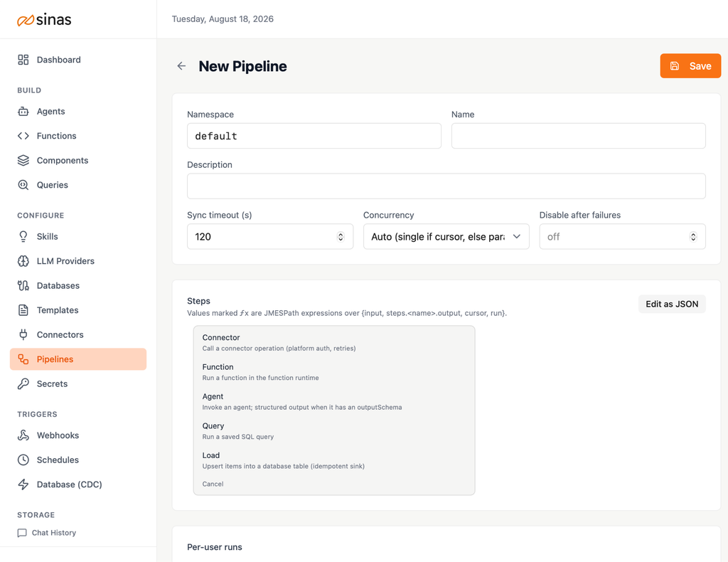Choose the Agent step option
The height and width of the screenshot is (562, 728).
click(x=334, y=401)
